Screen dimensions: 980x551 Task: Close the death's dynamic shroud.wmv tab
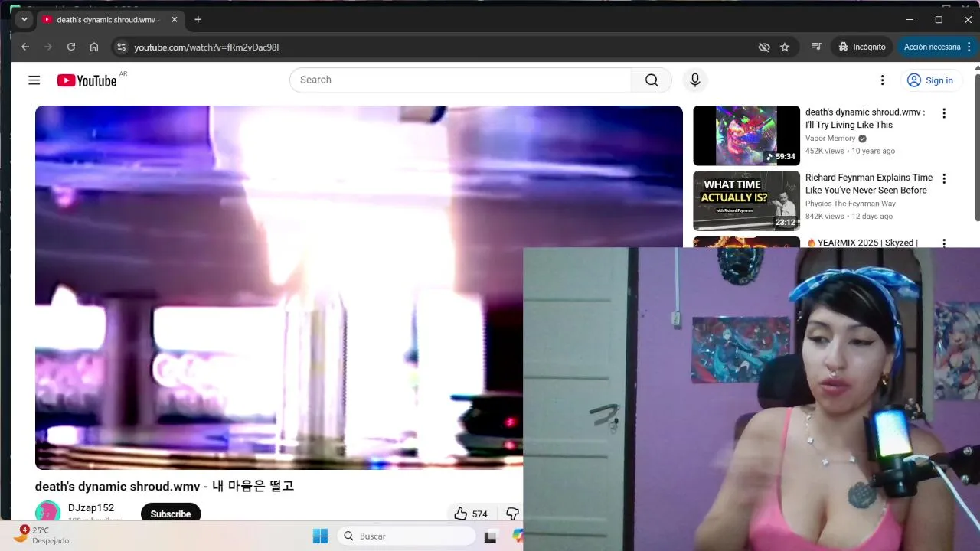(x=175, y=19)
